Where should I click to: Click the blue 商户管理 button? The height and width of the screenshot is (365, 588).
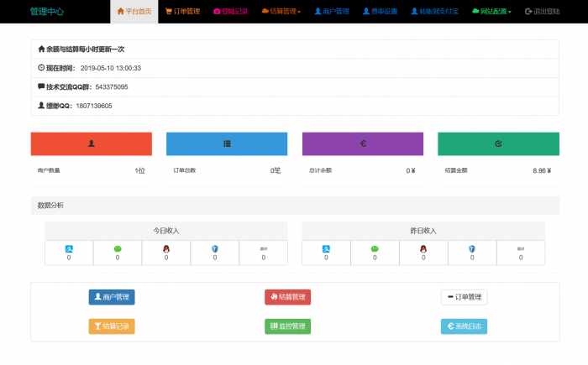click(112, 297)
